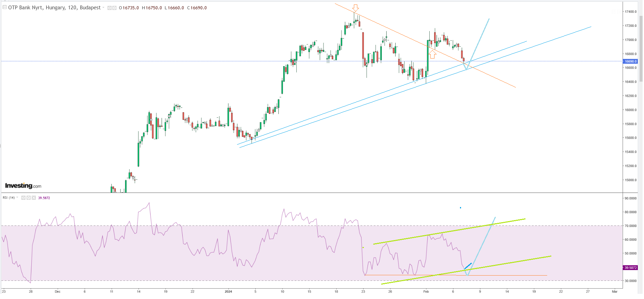Remove the RSI indicator with the X icon

pyautogui.click(x=34, y=198)
